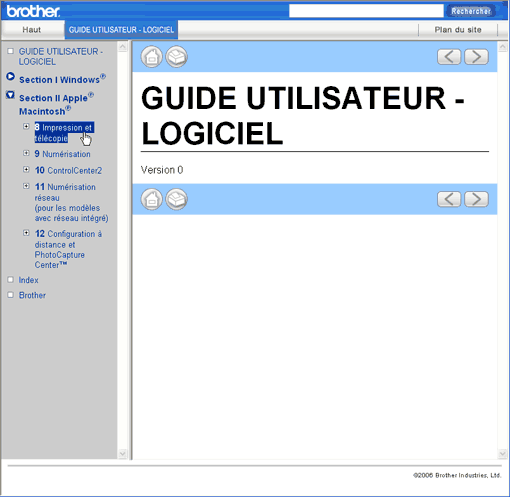
Task: Expand chapter 11 Numérisation réseau
Action: [x=26, y=186]
